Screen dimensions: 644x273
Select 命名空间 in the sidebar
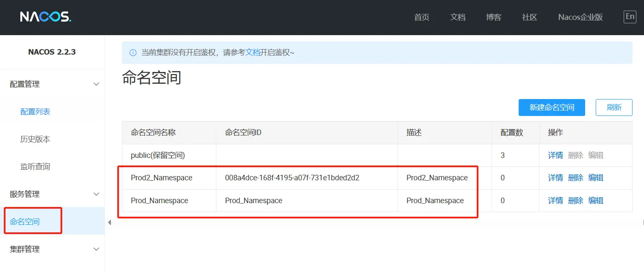pyautogui.click(x=25, y=222)
